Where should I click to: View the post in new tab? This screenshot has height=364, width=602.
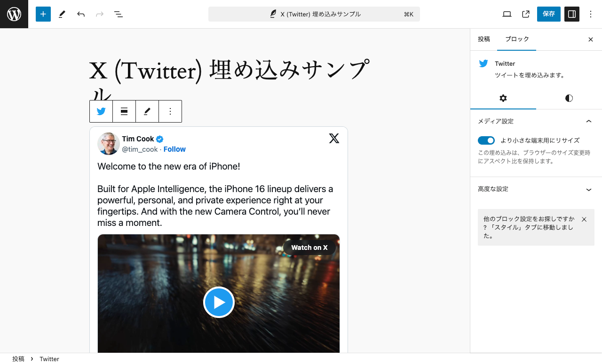[x=526, y=14]
